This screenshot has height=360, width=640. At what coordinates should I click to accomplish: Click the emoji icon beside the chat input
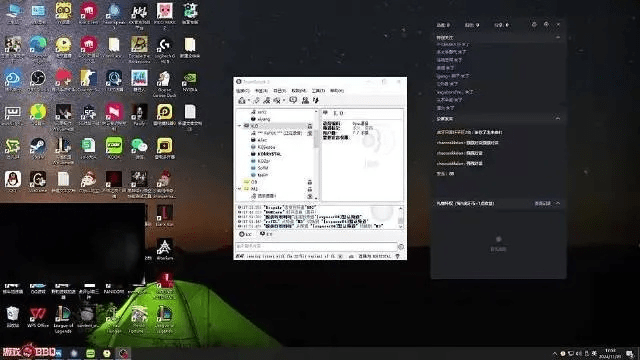(401, 247)
